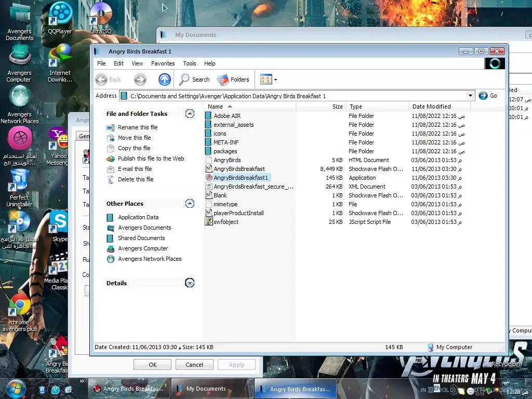532x399 pixels.
Task: Go to Application Data in Other Places
Action: pyautogui.click(x=138, y=217)
